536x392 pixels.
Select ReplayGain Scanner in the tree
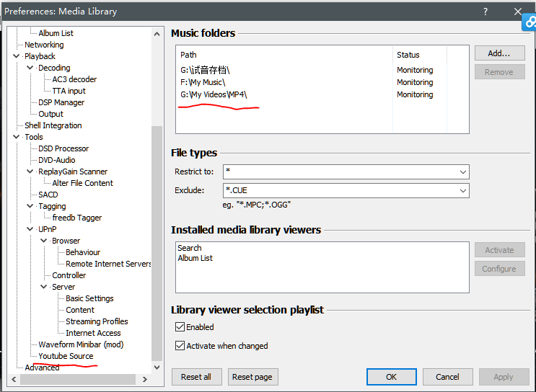point(73,171)
